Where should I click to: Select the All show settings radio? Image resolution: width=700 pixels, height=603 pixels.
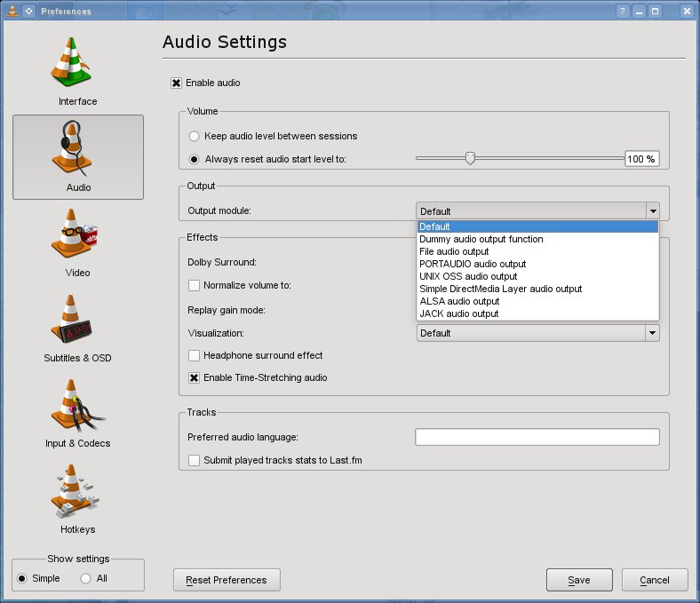coord(85,578)
